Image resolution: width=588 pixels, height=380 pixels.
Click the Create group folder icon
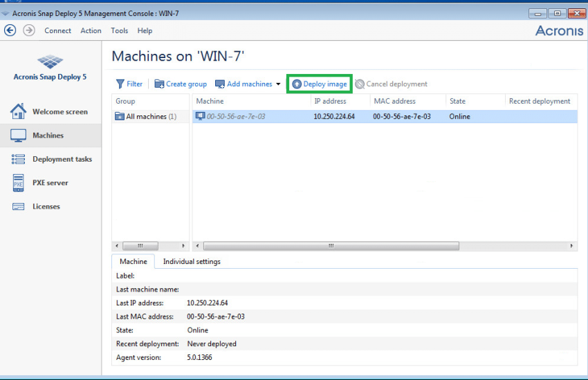point(159,84)
